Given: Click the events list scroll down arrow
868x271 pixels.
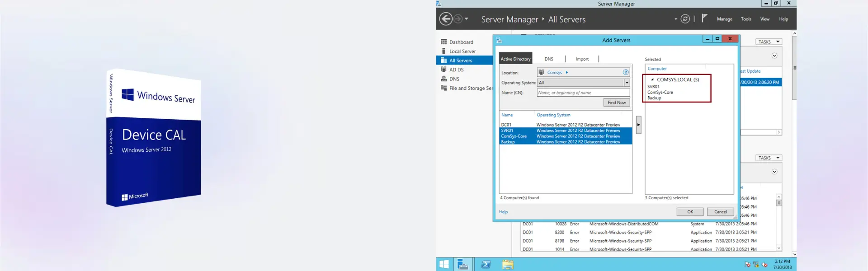Looking at the screenshot, I should coord(778,248).
